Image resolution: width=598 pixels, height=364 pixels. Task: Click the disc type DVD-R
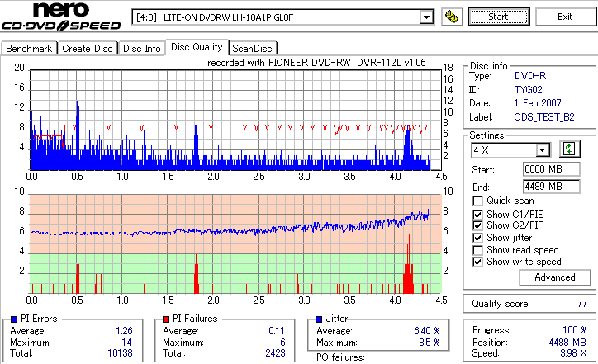click(x=530, y=76)
